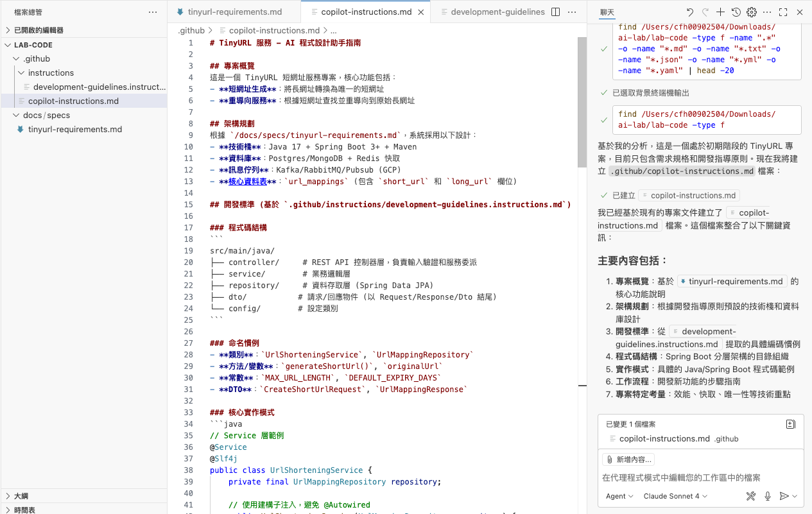
Task: Open chat history clock icon
Action: (x=736, y=12)
